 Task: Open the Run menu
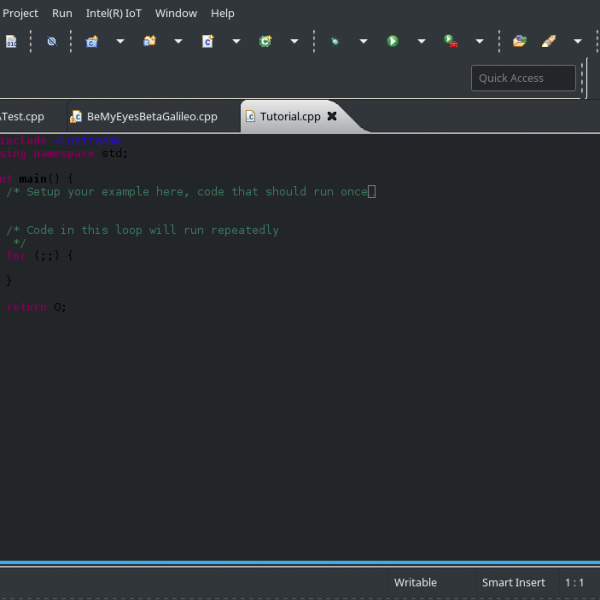tap(62, 13)
